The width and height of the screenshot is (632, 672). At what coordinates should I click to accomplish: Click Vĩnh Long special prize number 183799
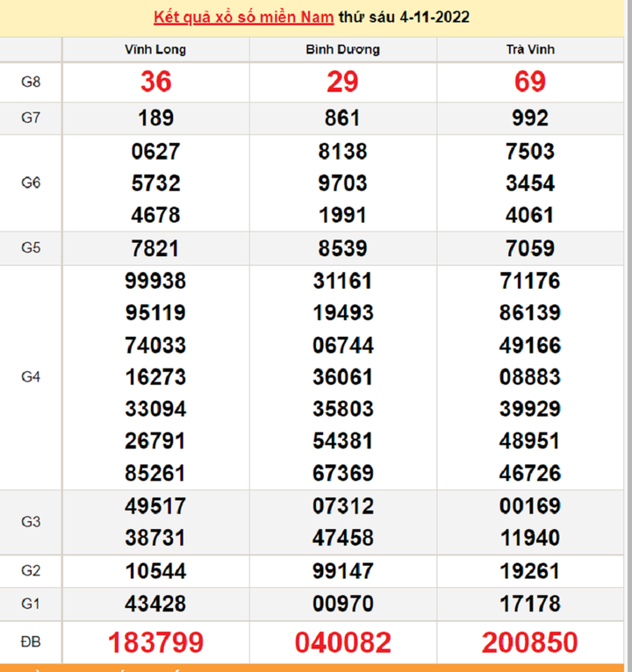tap(155, 642)
